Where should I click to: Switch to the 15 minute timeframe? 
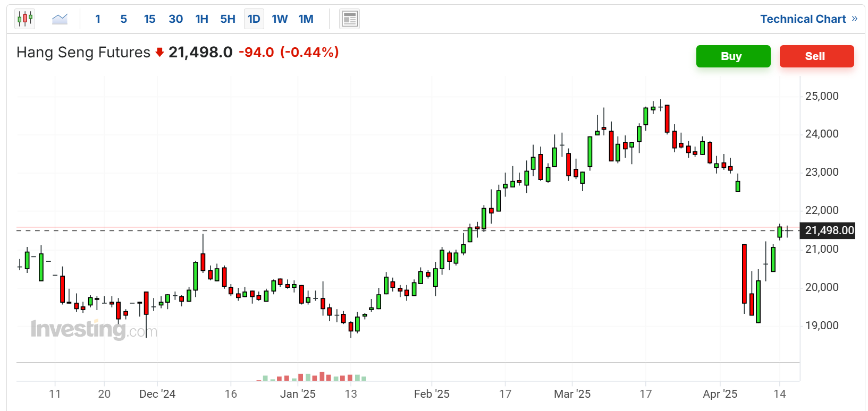click(149, 19)
